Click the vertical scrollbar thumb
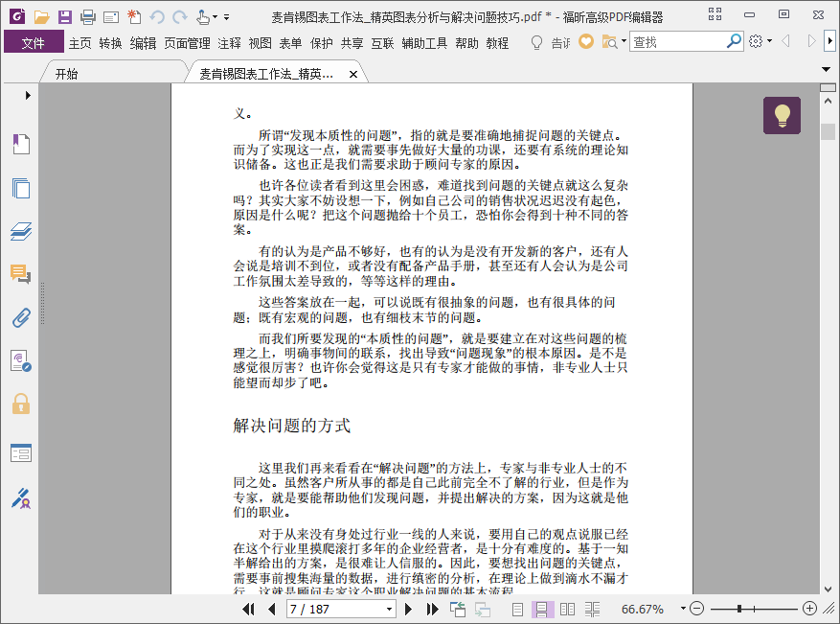 [828, 131]
